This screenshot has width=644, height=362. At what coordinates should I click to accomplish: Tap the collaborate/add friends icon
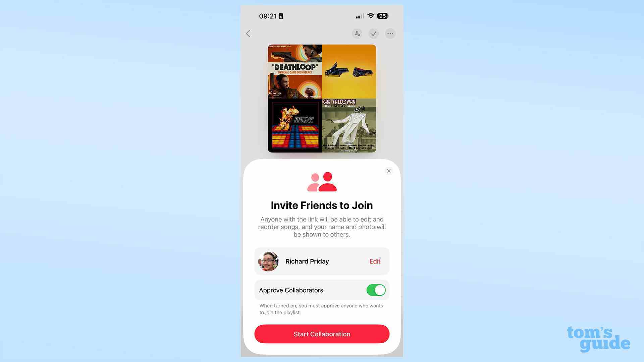357,33
